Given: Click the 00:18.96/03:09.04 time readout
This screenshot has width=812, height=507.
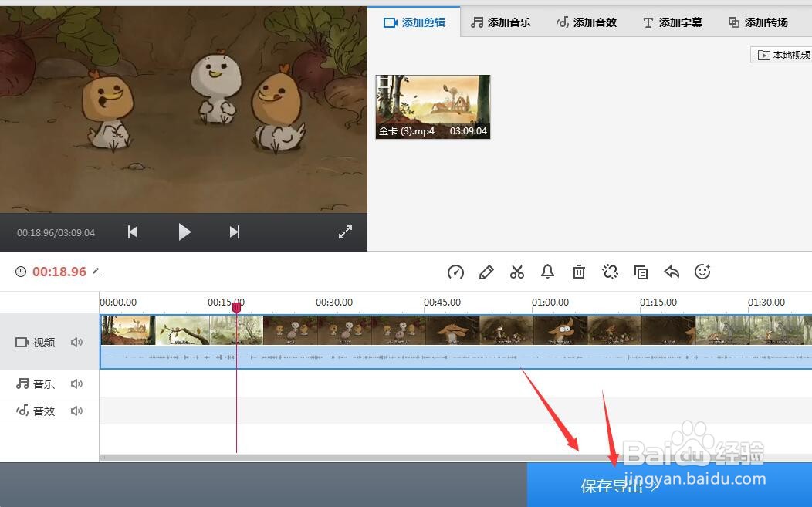Looking at the screenshot, I should (x=56, y=232).
